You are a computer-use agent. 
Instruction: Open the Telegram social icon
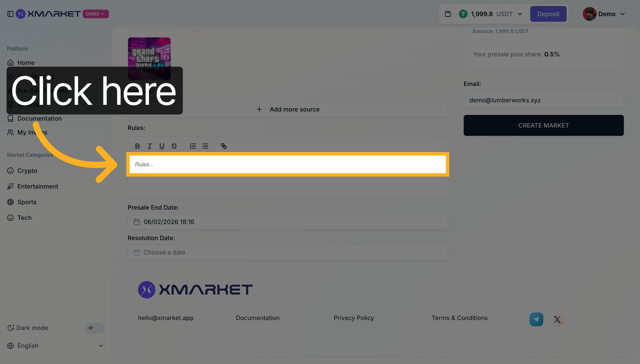536,319
